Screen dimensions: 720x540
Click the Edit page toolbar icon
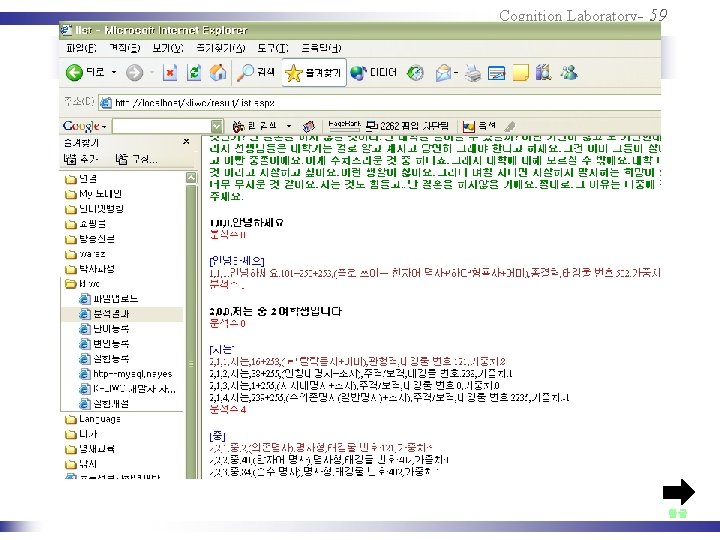[x=496, y=73]
